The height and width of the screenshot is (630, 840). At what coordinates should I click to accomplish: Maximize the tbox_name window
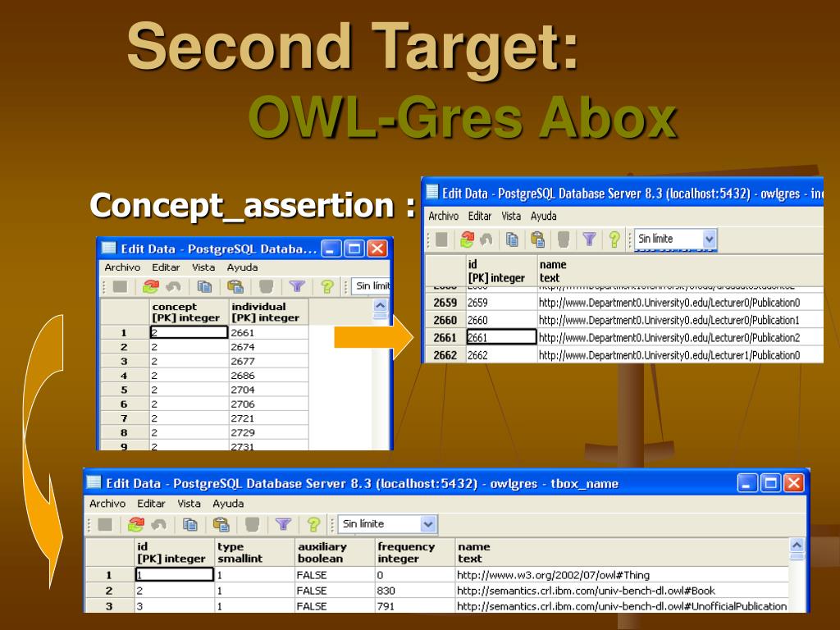770,483
